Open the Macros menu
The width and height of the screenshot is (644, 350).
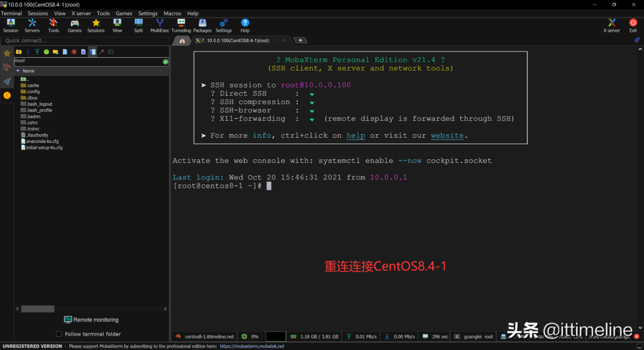click(x=172, y=13)
